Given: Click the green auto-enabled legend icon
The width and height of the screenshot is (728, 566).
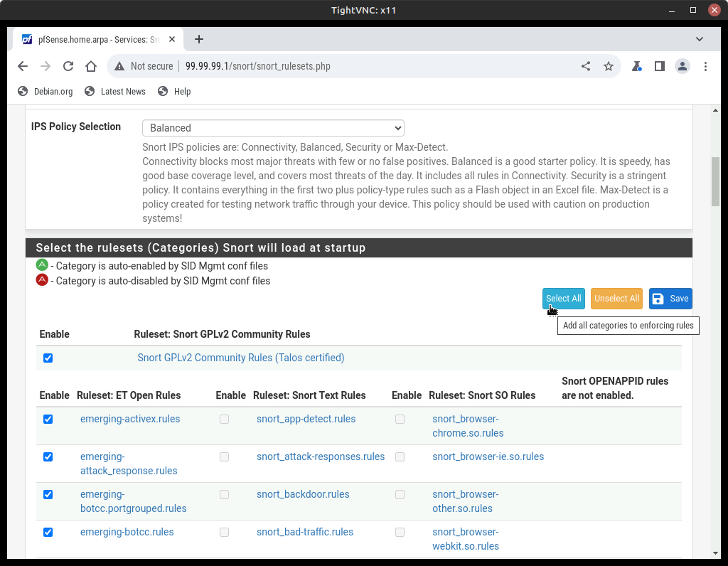Looking at the screenshot, I should (42, 265).
